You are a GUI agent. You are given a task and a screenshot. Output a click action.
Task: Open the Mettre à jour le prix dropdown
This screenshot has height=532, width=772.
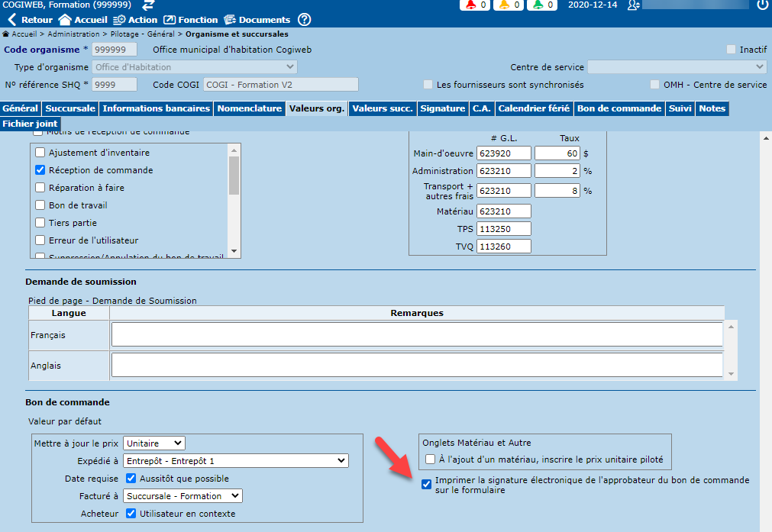tap(154, 443)
